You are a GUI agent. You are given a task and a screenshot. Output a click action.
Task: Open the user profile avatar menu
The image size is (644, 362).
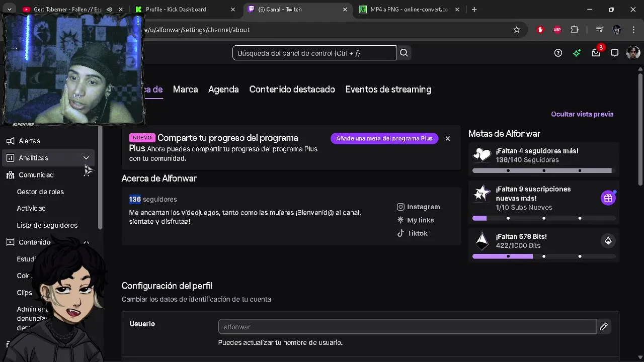[633, 53]
